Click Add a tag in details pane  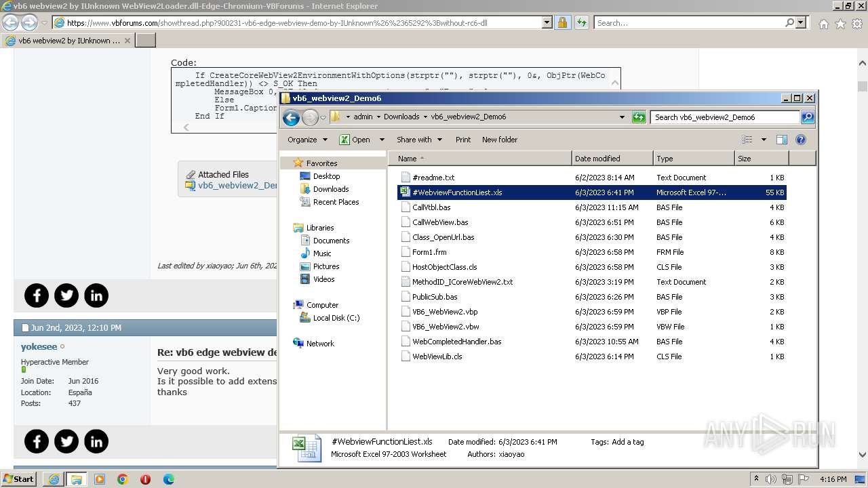click(x=627, y=442)
